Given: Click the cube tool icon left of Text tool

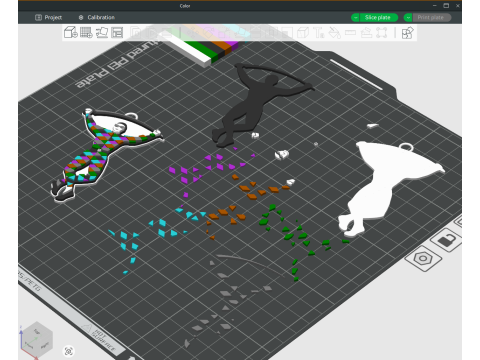Looking at the screenshot, I should point(303,33).
